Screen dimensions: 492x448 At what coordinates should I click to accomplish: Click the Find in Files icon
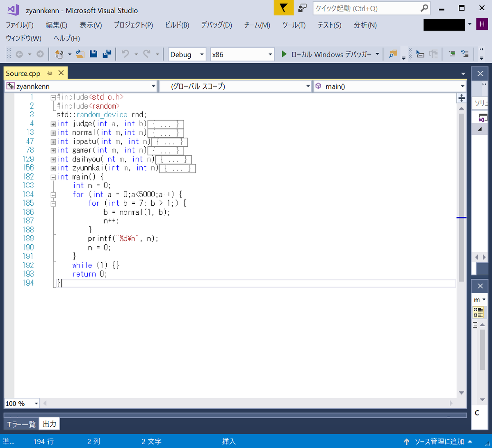(x=393, y=54)
